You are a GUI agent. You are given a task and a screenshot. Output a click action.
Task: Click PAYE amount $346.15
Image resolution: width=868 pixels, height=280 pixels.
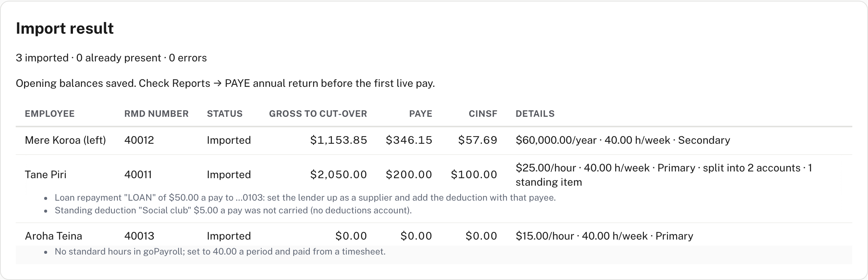tap(409, 140)
